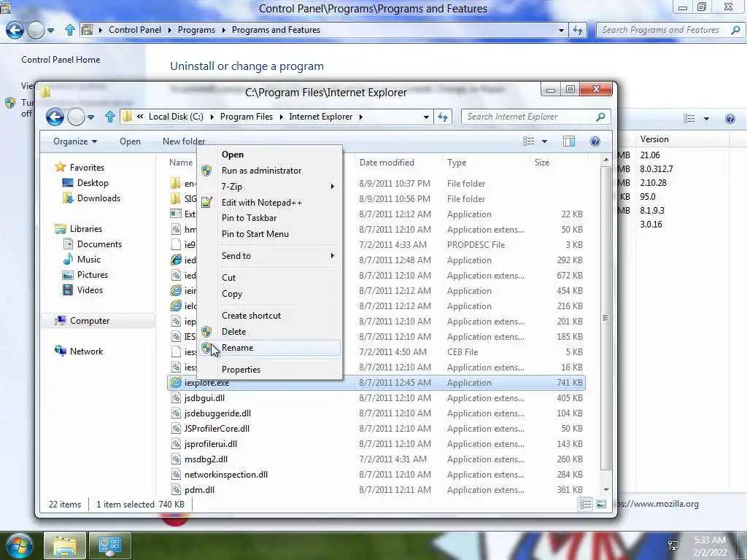Image resolution: width=747 pixels, height=560 pixels.
Task: Choose Create shortcut
Action: (270, 315)
